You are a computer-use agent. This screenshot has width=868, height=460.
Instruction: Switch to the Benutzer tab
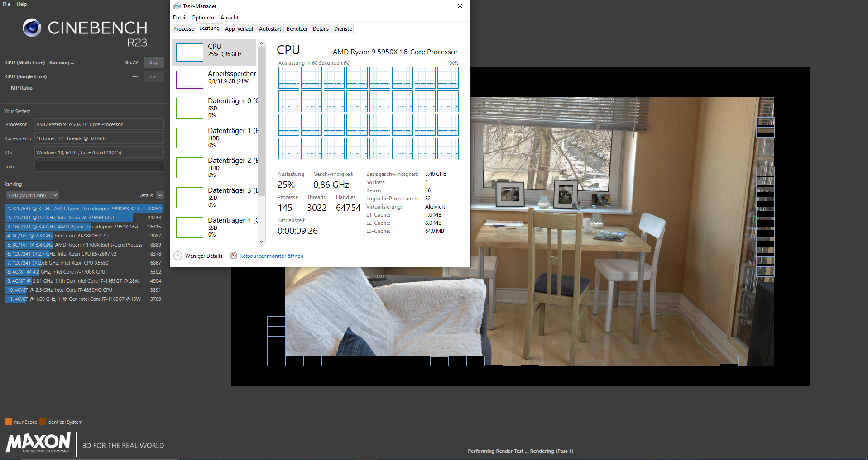297,29
